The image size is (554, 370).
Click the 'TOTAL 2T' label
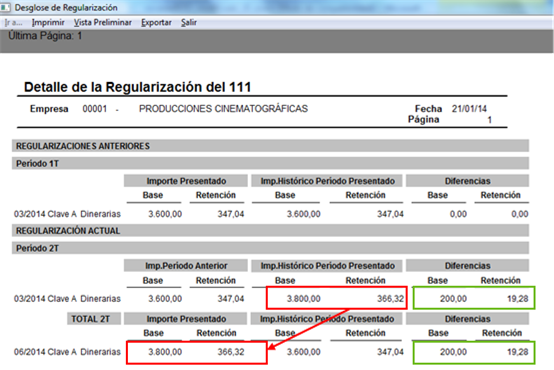pos(94,319)
